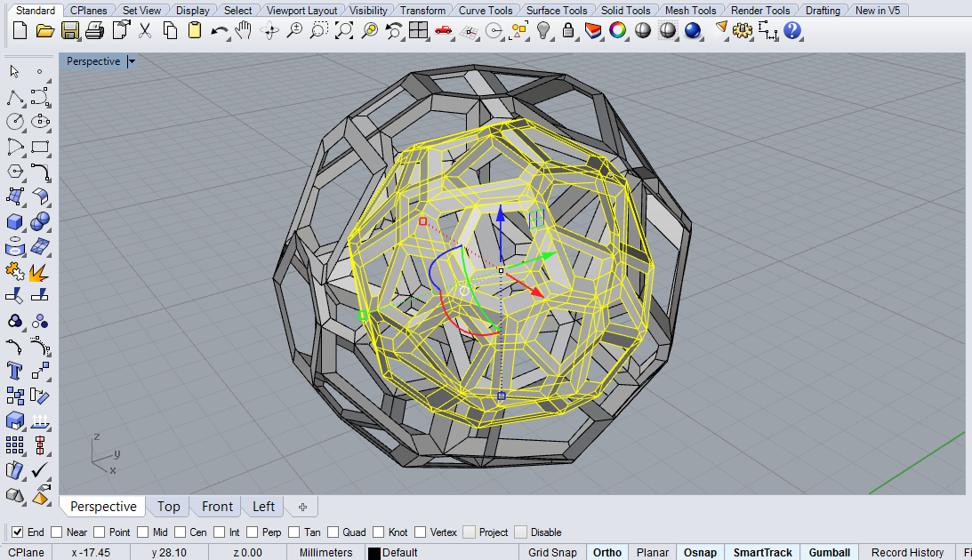This screenshot has width=972, height=560.
Task: Click the Explode tool icon
Action: click(x=40, y=271)
